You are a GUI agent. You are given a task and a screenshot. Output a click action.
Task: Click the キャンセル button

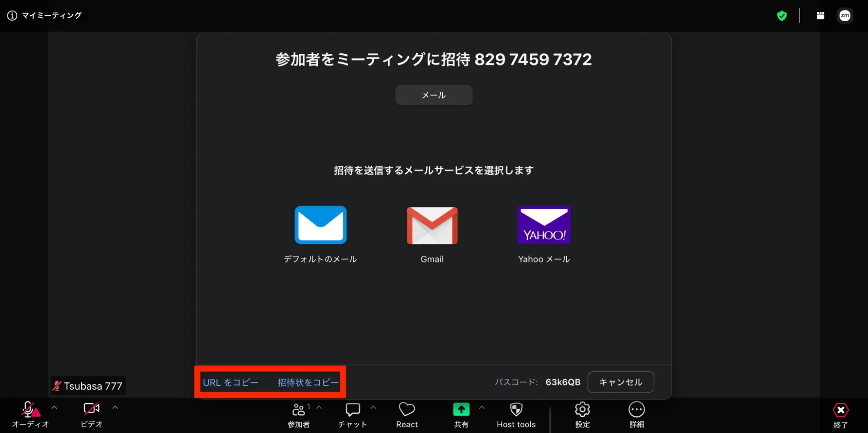tap(620, 382)
